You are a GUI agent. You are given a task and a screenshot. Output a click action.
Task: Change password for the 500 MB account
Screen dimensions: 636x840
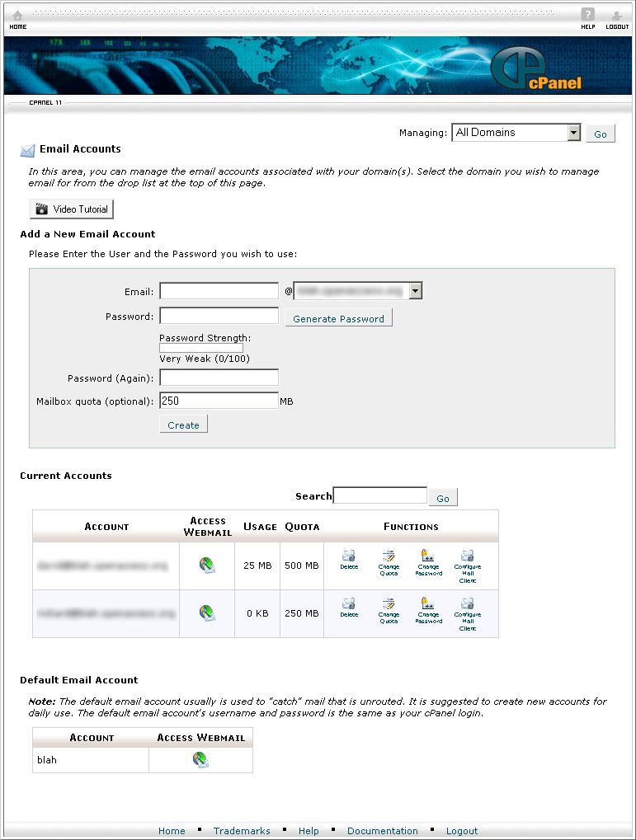point(428,562)
